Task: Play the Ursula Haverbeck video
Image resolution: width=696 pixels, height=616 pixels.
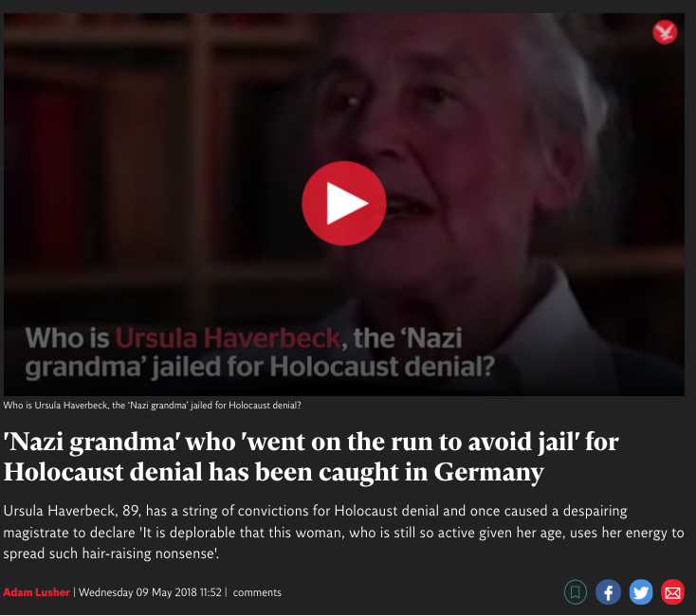Action: pos(344,203)
